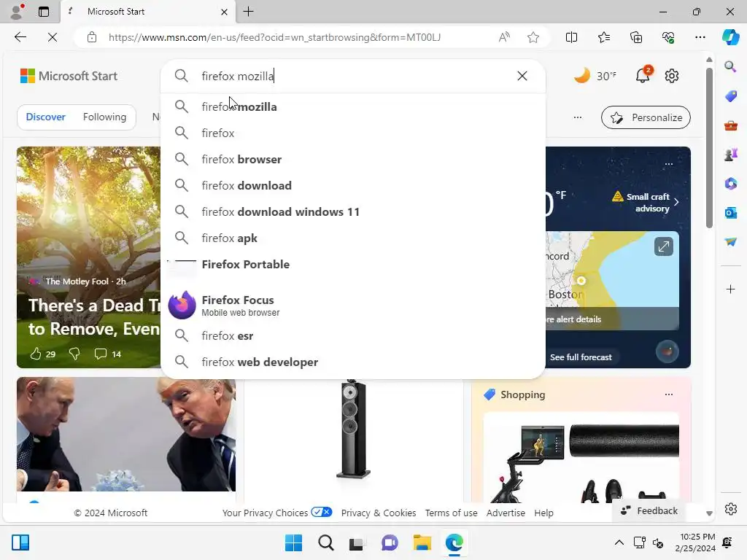Open the speaker product thumbnail
Screen dimensions: 747x560
(x=353, y=429)
